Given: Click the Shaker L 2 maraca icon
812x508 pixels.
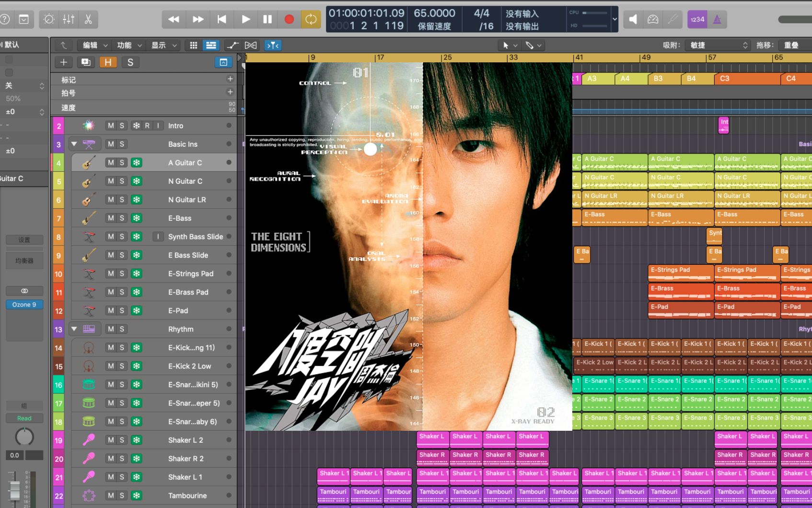Looking at the screenshot, I should (x=89, y=440).
